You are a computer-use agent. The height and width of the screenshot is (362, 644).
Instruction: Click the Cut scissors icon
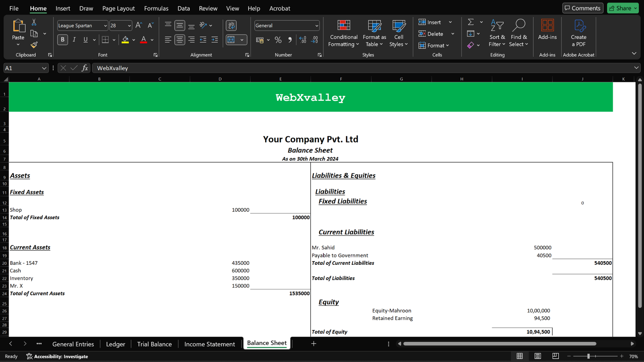[34, 22]
